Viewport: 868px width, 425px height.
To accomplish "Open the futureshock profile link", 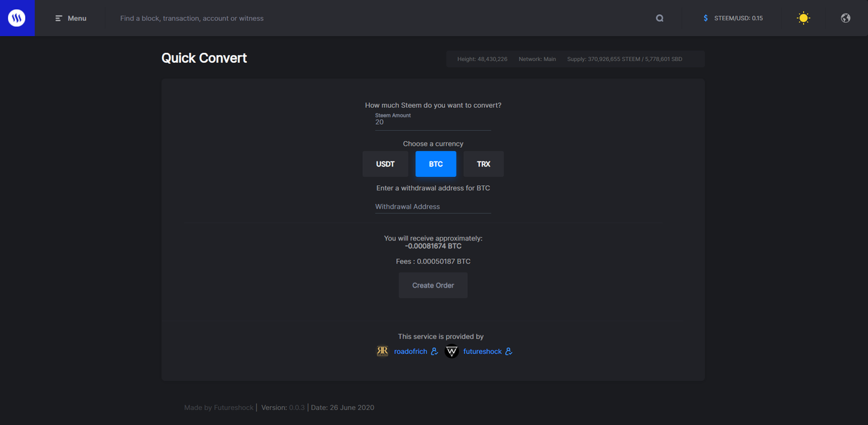I will 483,351.
